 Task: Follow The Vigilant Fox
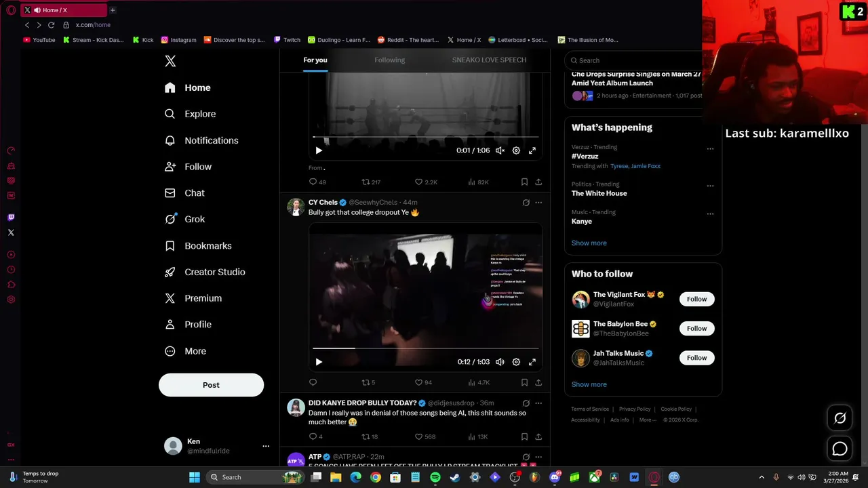tap(696, 299)
